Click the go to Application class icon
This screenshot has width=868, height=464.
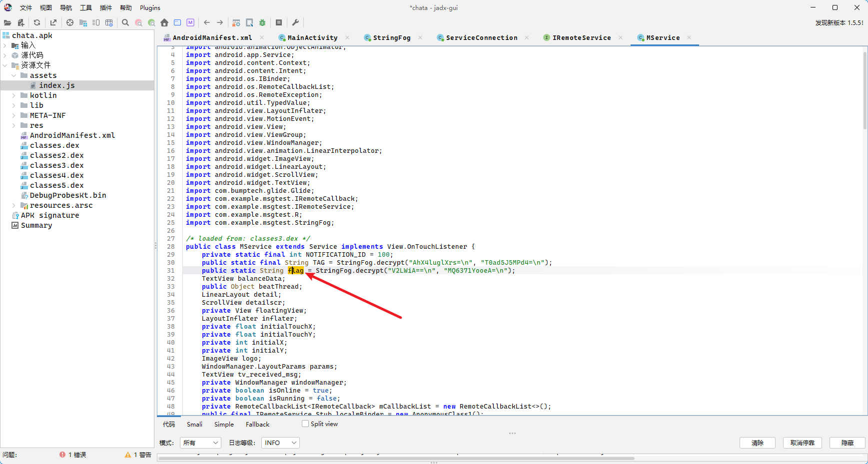[x=177, y=22]
